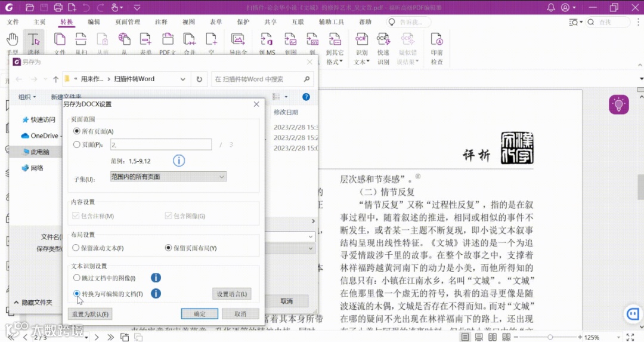Viewport: 644px width, 342px height.
Task: Open the zoom level 125% dropdown
Action: (x=618, y=337)
